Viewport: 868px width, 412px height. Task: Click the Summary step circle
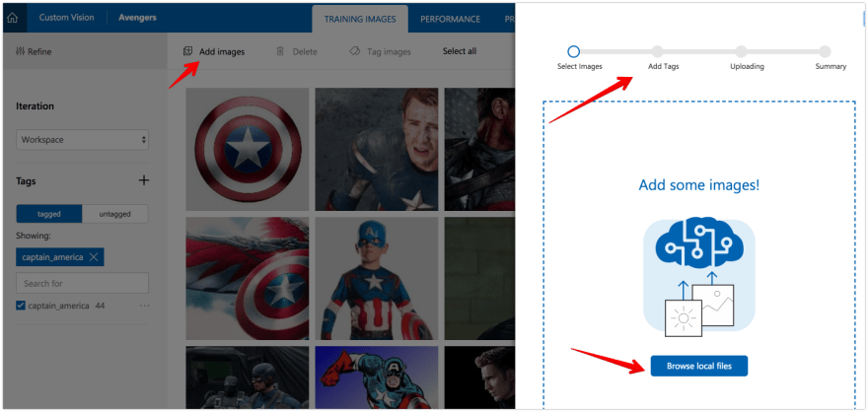click(825, 52)
